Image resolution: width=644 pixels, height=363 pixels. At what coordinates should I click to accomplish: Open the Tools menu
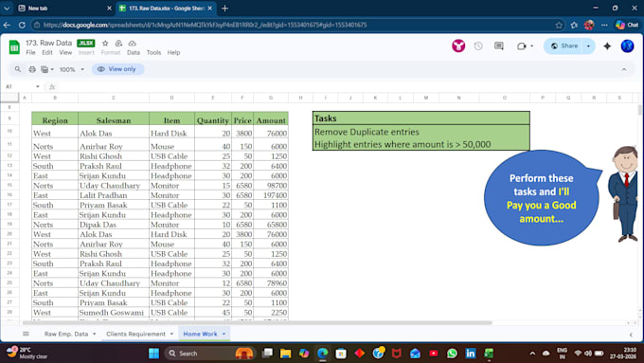click(x=153, y=53)
